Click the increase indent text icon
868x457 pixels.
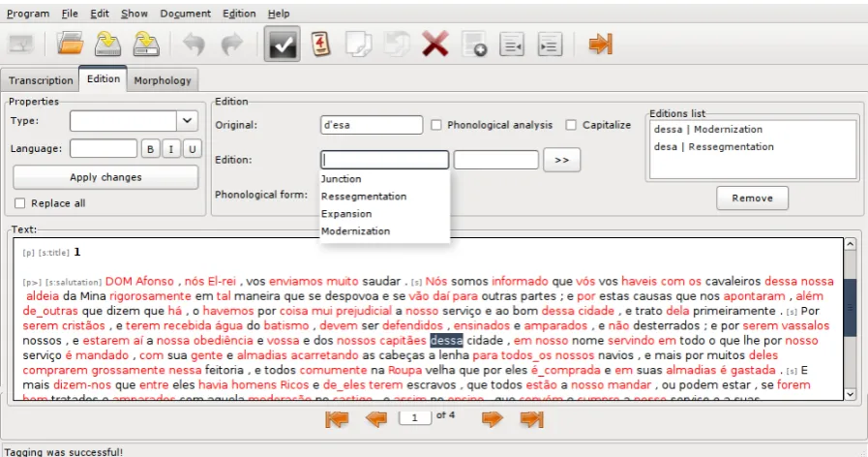550,44
